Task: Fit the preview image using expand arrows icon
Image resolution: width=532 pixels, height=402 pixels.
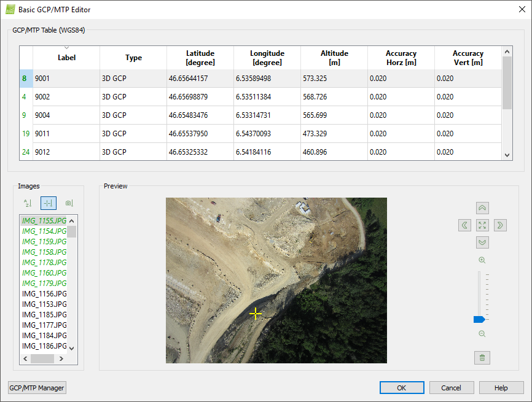Action: pyautogui.click(x=482, y=225)
